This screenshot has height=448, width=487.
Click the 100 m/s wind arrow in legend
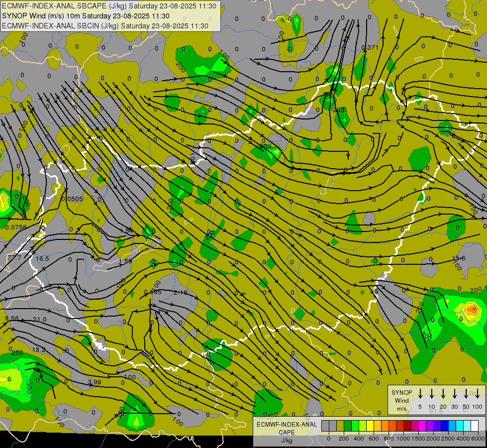coord(478,393)
